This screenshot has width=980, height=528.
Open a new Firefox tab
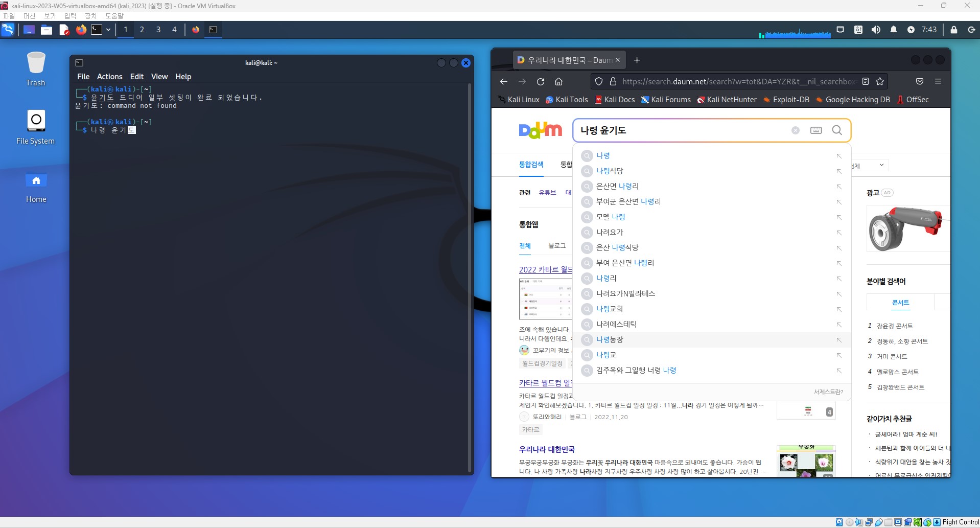637,60
